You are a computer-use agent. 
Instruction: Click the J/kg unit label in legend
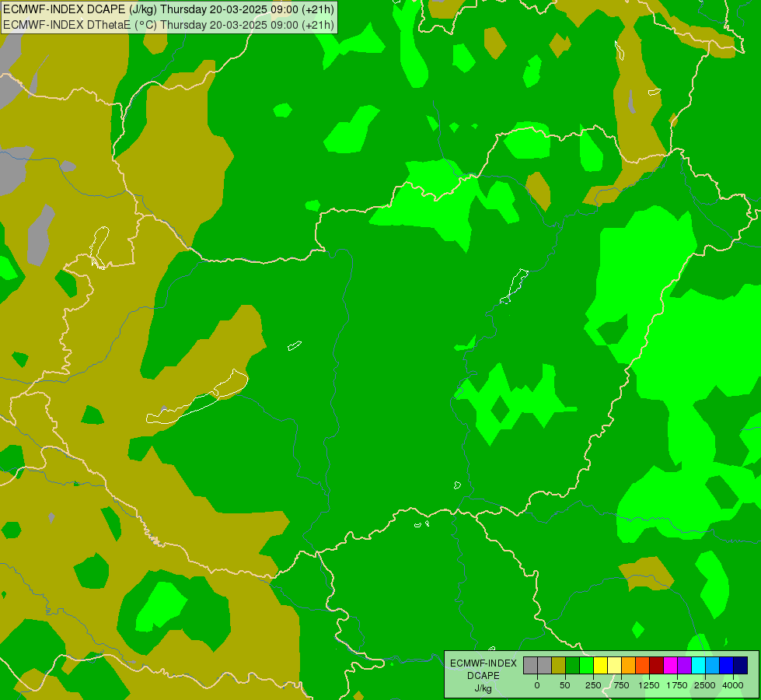[483, 688]
